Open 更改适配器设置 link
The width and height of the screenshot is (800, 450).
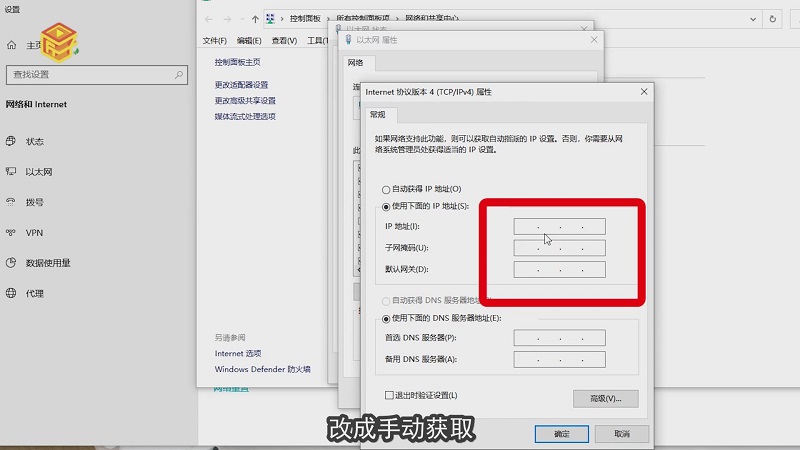pyautogui.click(x=241, y=85)
